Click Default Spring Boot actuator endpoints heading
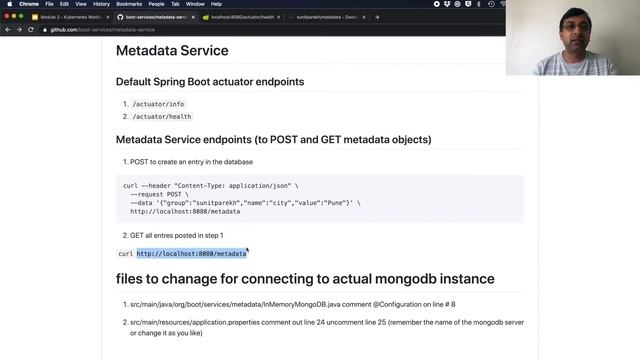Viewport: 640px width, 360px height. 210,82
